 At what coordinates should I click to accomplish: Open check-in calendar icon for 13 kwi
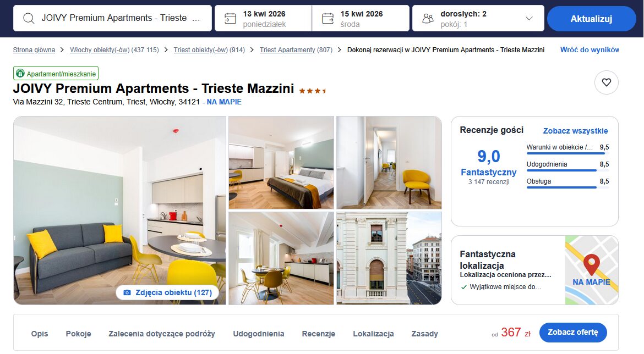(x=230, y=19)
